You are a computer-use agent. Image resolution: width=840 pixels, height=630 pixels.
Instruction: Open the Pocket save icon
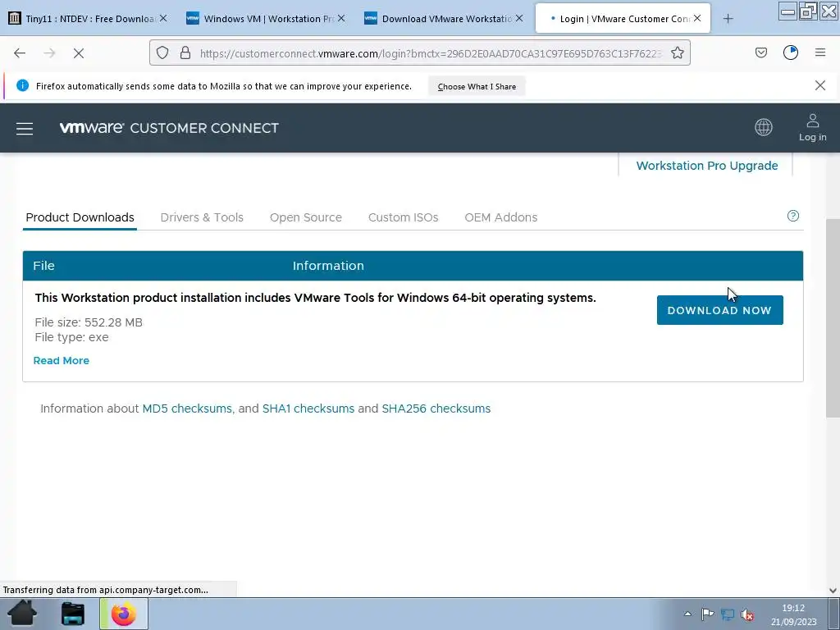coord(760,52)
